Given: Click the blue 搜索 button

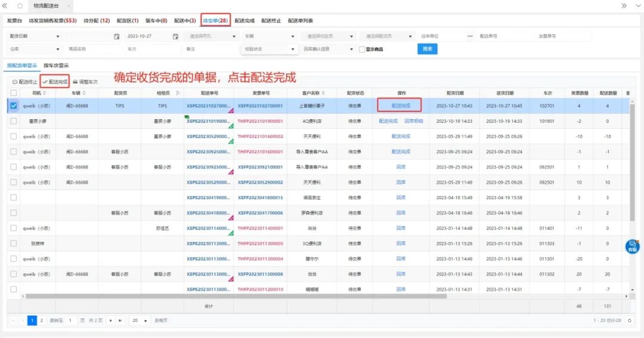Looking at the screenshot, I should (427, 49).
